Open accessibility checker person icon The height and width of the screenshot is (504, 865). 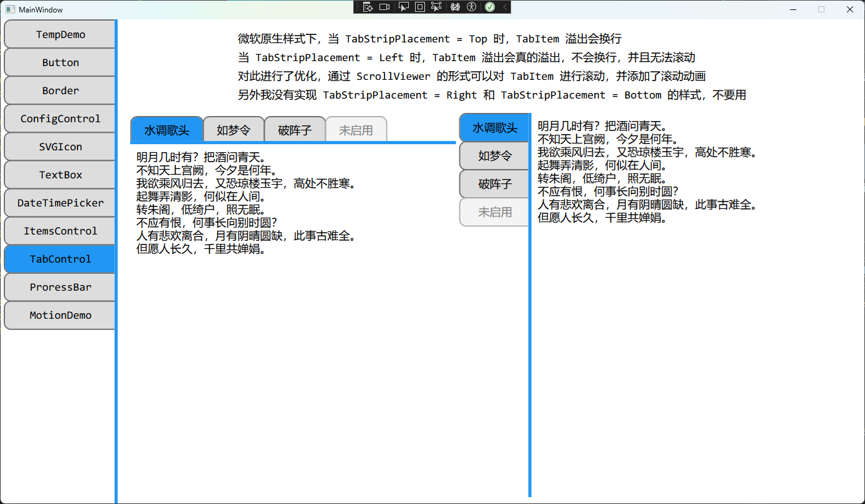[x=471, y=7]
